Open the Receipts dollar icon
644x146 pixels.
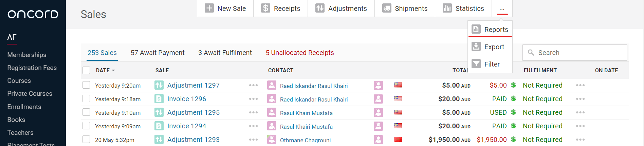pos(265,8)
